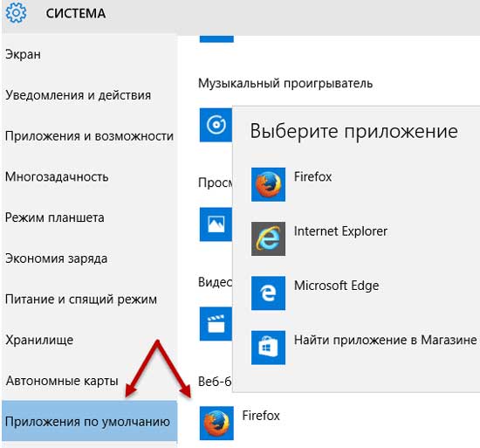Open Приложения и возможности section
The height and width of the screenshot is (448, 480).
pos(89,136)
